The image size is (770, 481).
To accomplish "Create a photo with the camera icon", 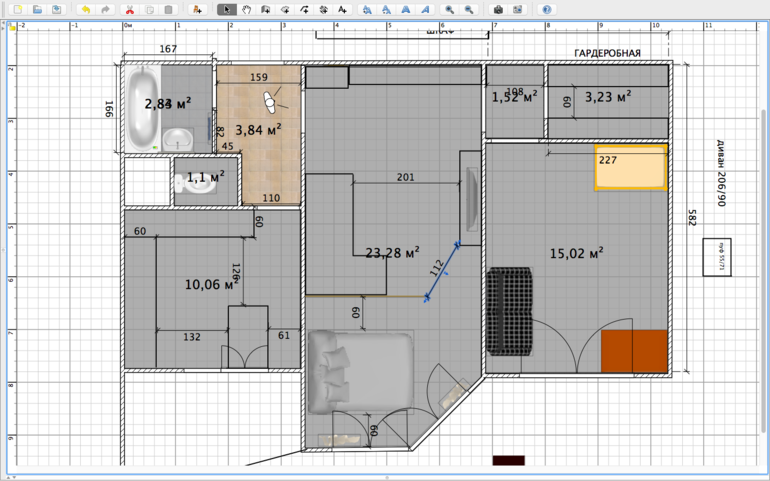I will pyautogui.click(x=498, y=9).
